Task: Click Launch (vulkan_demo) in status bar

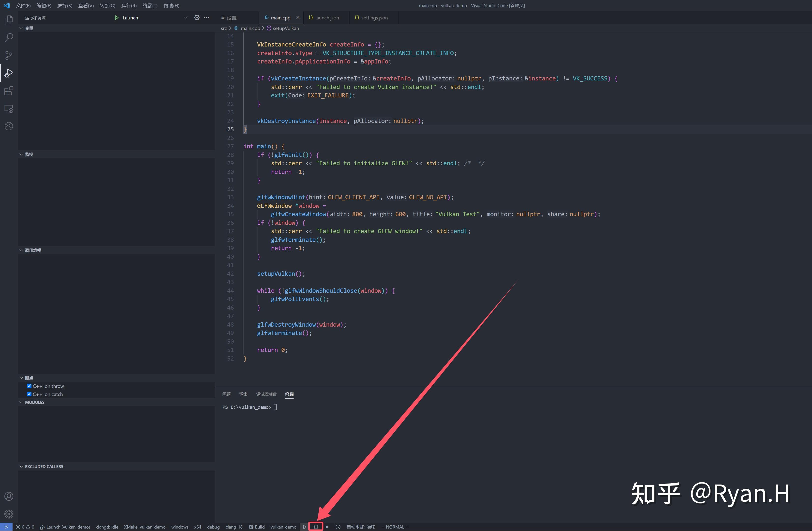Action: [x=65, y=527]
